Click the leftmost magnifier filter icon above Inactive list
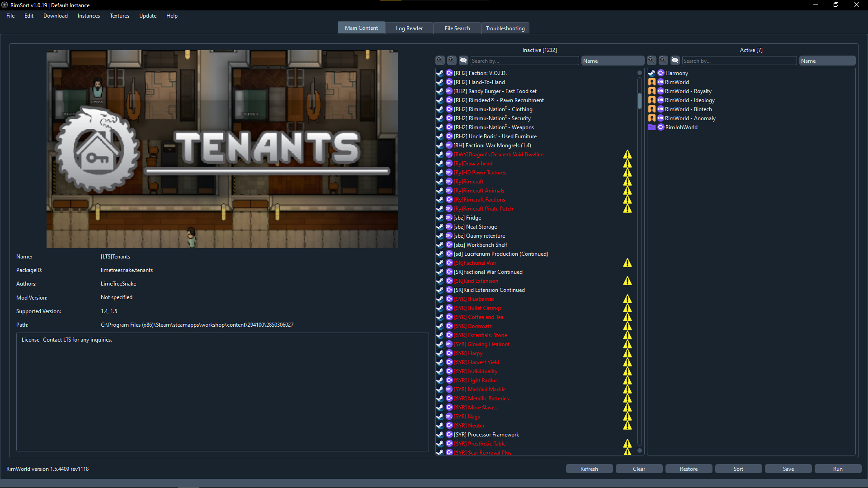This screenshot has width=868, height=488. click(440, 61)
